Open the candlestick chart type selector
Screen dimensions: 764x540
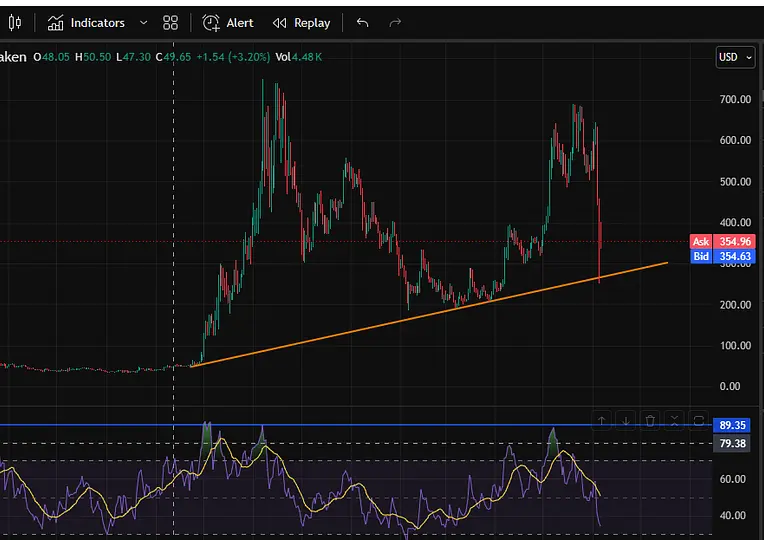pyautogui.click(x=15, y=23)
